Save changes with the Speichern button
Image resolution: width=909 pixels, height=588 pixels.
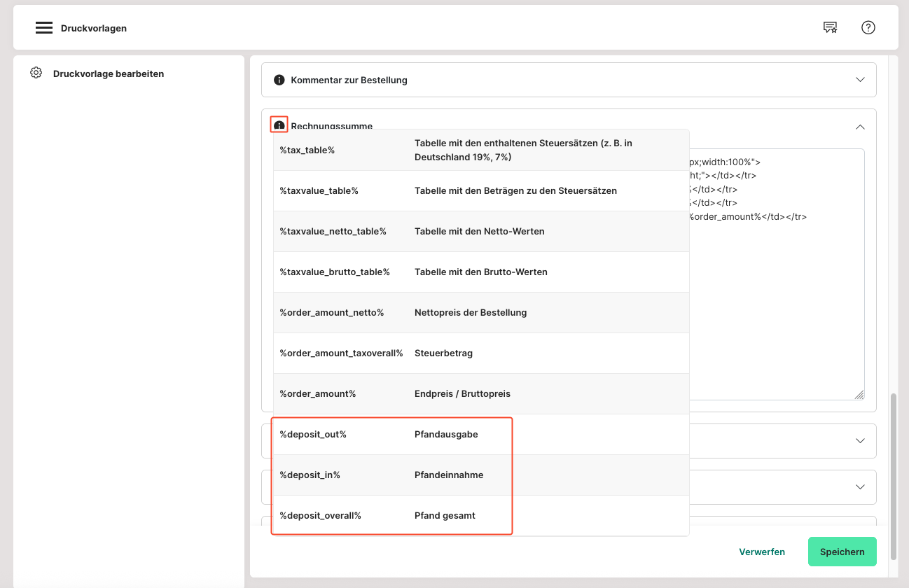click(x=842, y=552)
